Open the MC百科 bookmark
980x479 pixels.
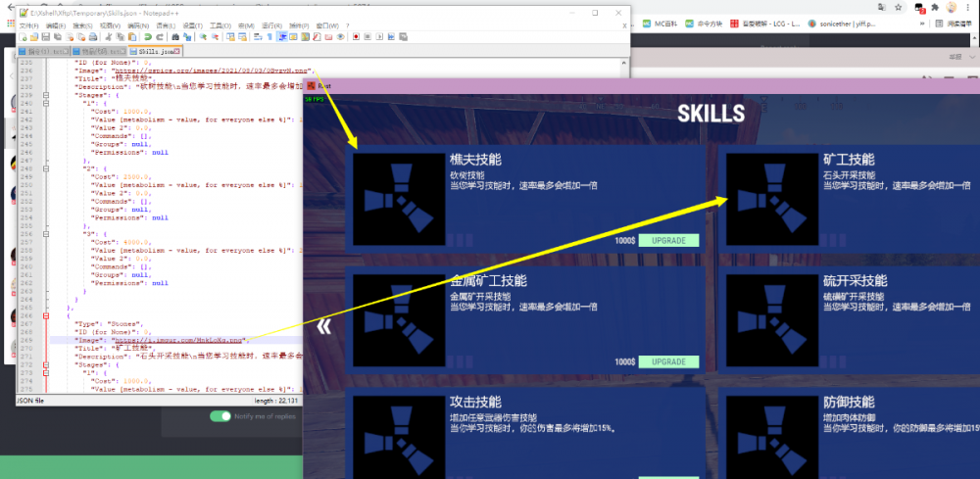663,23
